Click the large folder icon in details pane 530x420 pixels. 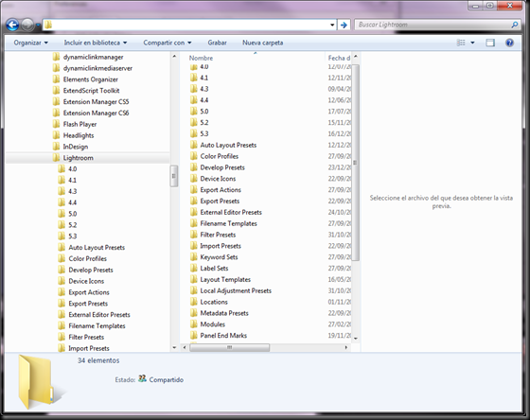(x=36, y=381)
